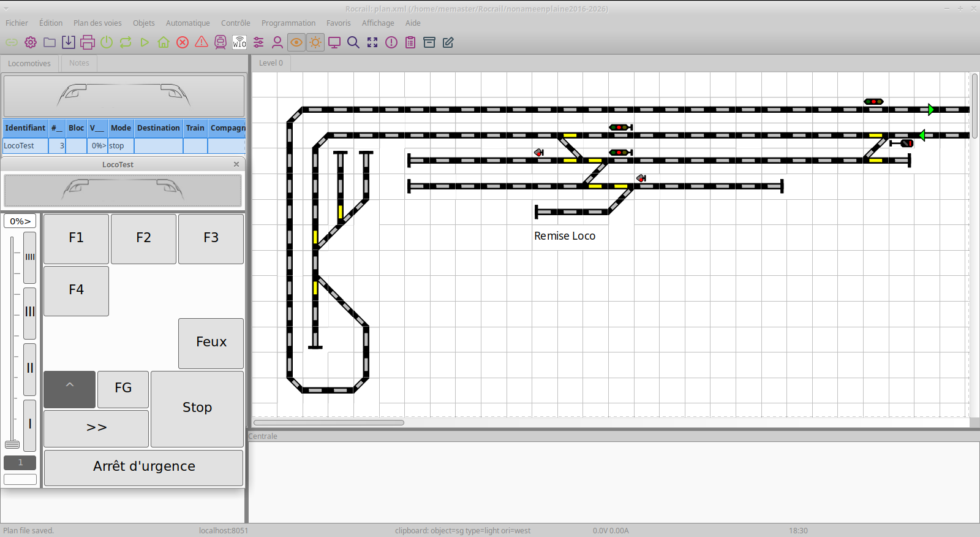Click the green play start-all icon

pos(145,42)
